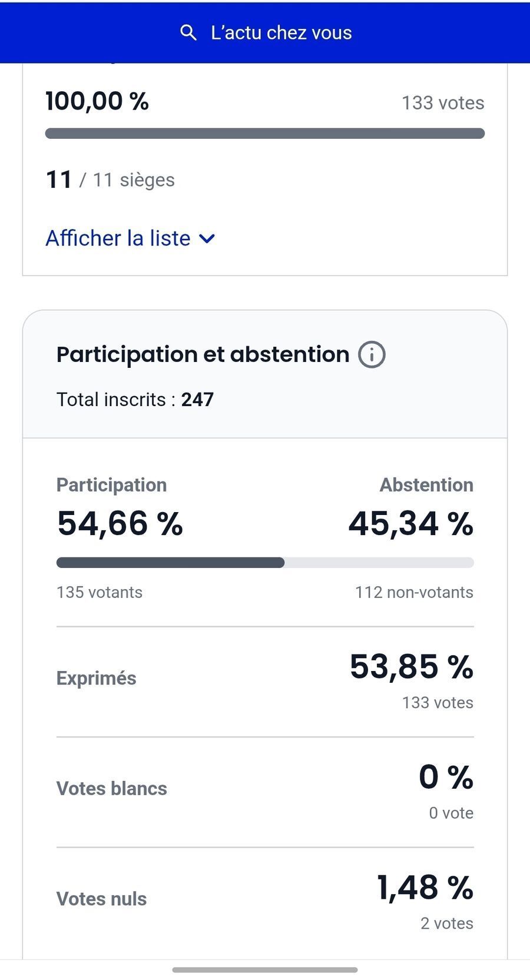The width and height of the screenshot is (530, 980).
Task: Tap the search magnifier icon
Action: tap(188, 33)
